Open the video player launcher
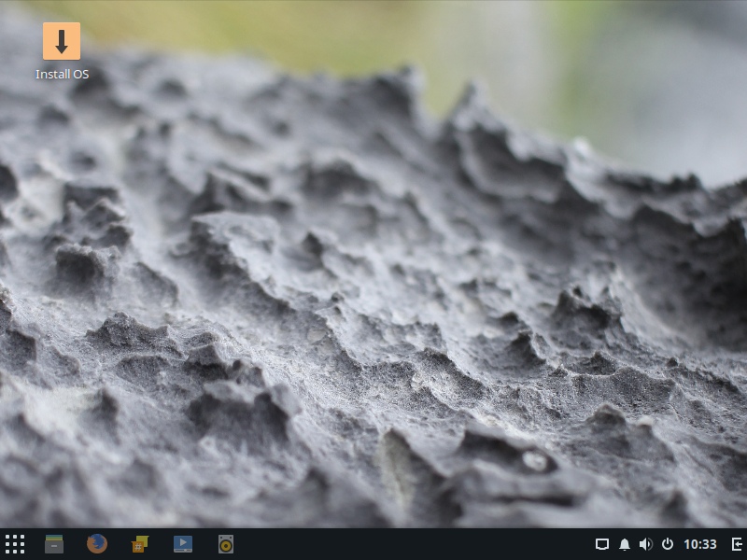Image resolution: width=747 pixels, height=560 pixels. point(183,544)
